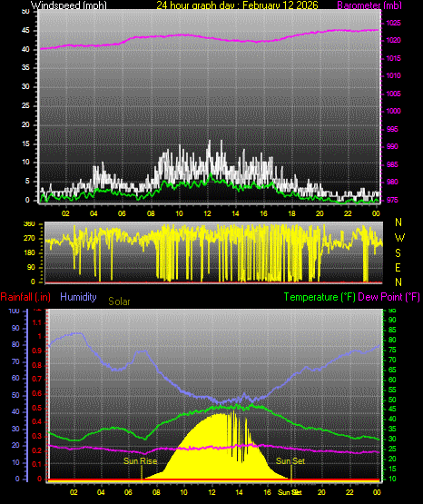Click the 'E' compass direction label
This screenshot has width=423, height=504.
[398, 267]
